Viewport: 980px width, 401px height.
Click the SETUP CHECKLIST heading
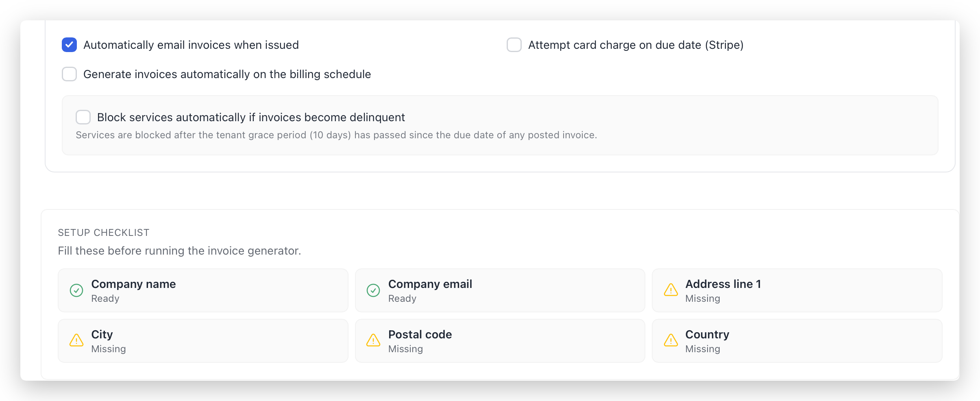[x=104, y=233]
